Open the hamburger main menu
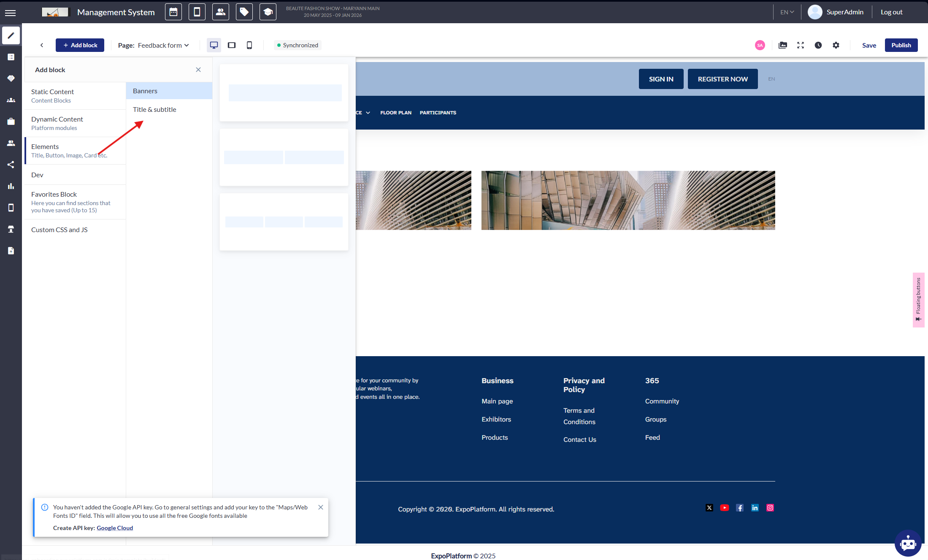Screen dimensions: 928x560 tap(11, 13)
